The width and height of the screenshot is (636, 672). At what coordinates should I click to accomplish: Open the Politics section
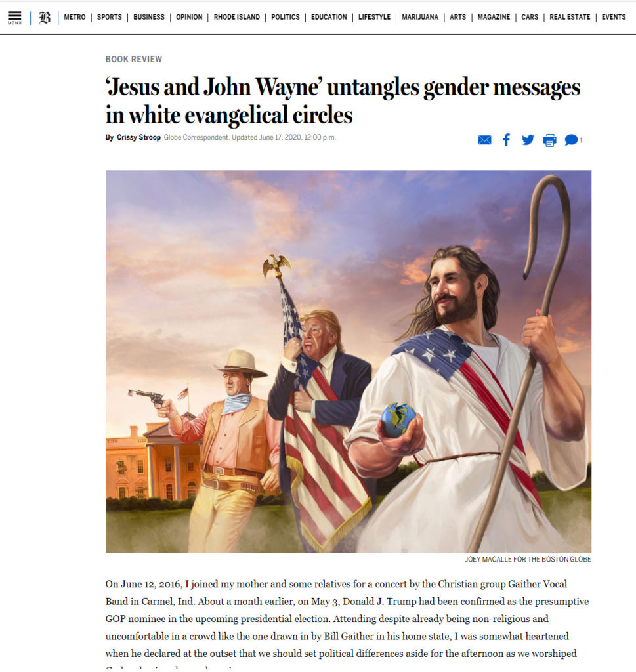286,17
